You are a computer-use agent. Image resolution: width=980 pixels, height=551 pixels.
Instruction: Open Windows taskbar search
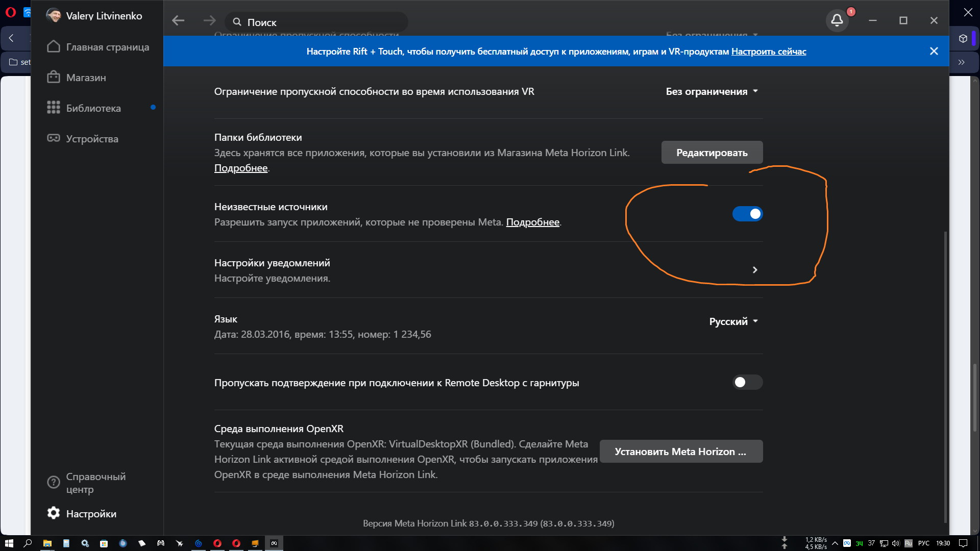28,543
